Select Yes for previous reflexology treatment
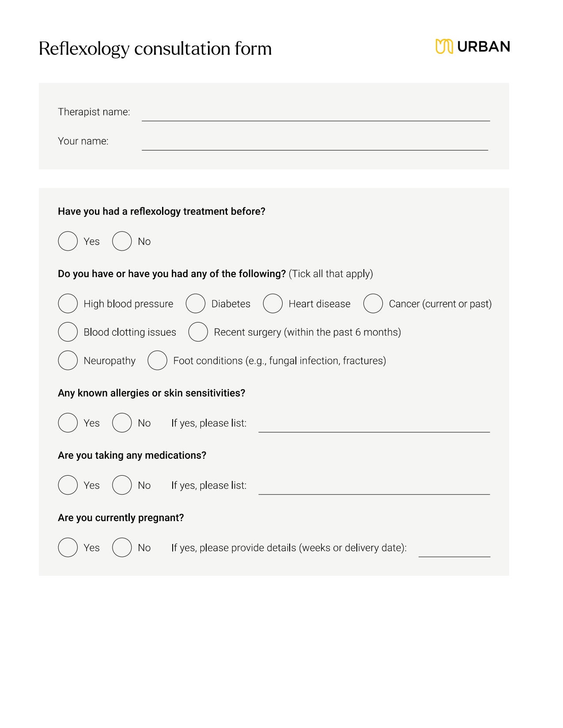 pyautogui.click(x=68, y=241)
